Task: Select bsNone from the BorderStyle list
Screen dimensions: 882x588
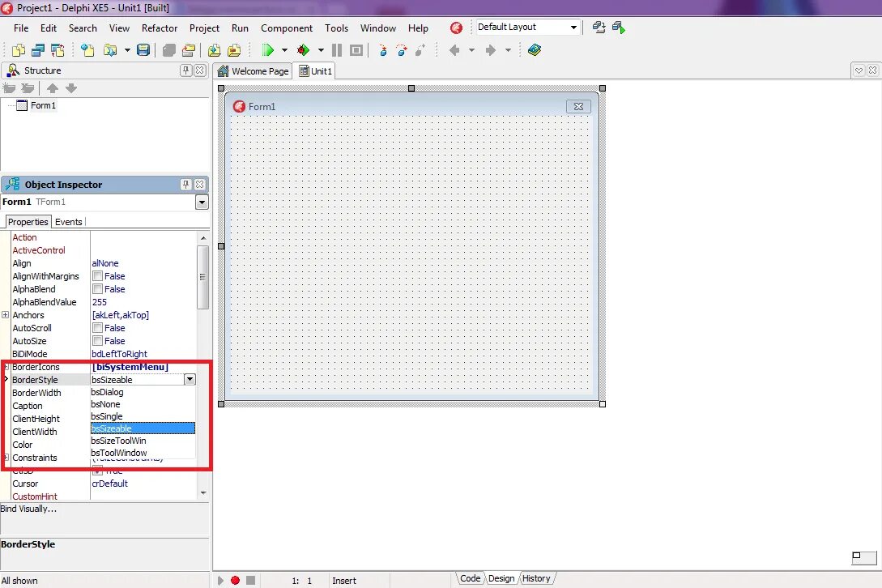Action: [x=143, y=404]
